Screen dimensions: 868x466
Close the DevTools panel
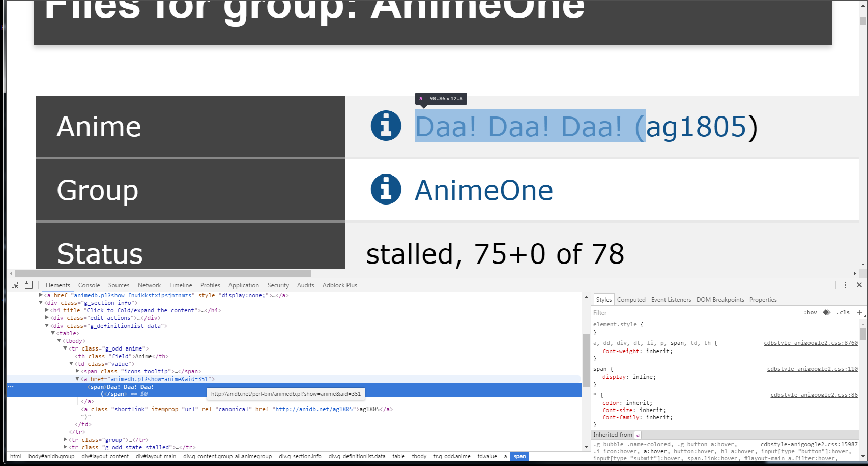pos(859,285)
